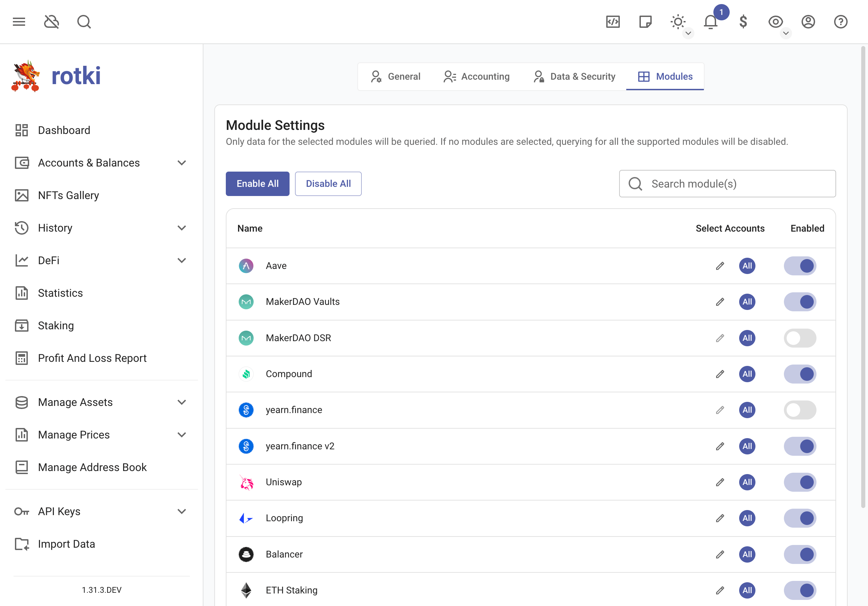Edit accounts pencil for Compound
The image size is (868, 606).
pyautogui.click(x=720, y=374)
